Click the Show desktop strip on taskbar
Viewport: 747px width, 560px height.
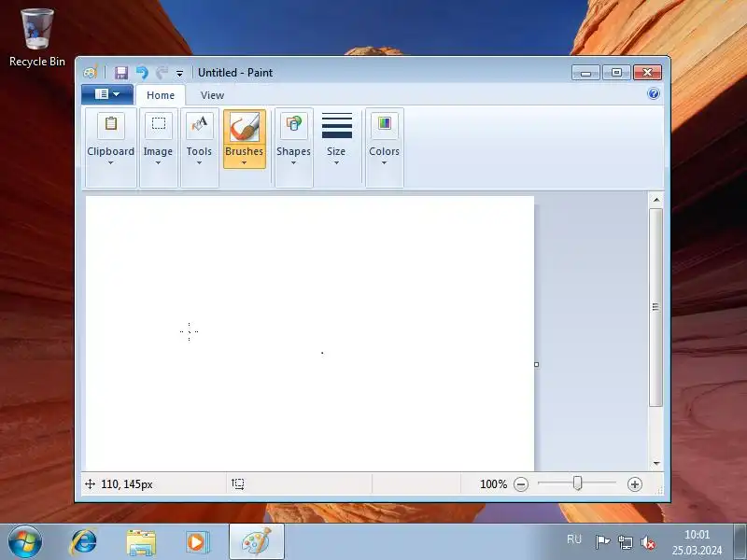[740, 542]
